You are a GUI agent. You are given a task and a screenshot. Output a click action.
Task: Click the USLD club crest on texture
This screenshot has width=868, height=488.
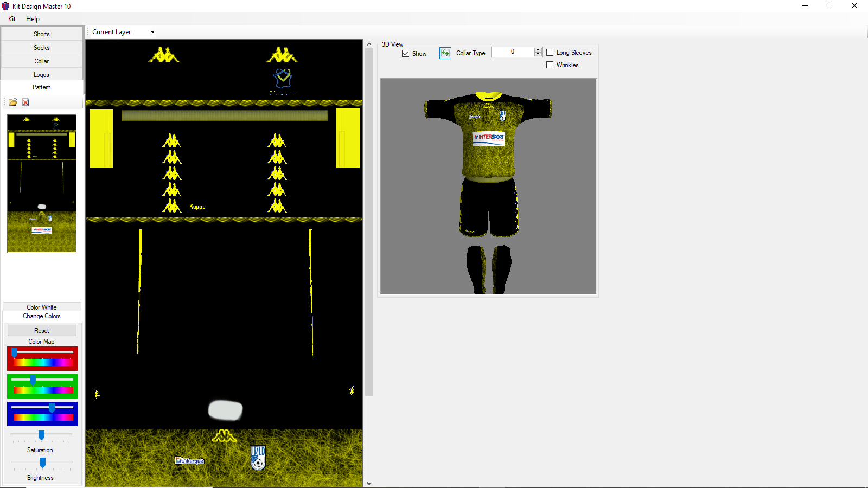coord(258,458)
